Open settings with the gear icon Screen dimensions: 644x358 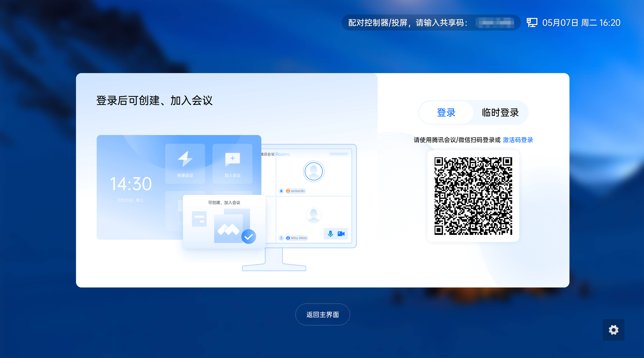tap(613, 330)
